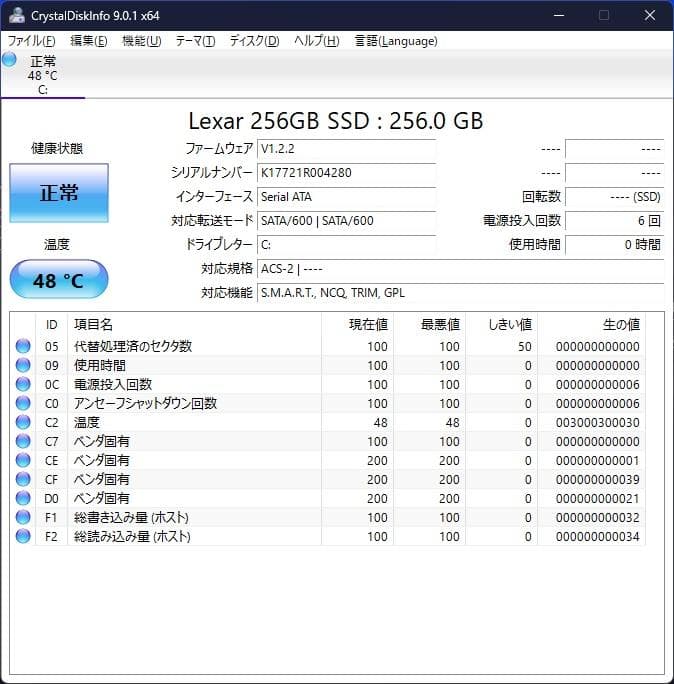Click the drive letter field C:

346,245
